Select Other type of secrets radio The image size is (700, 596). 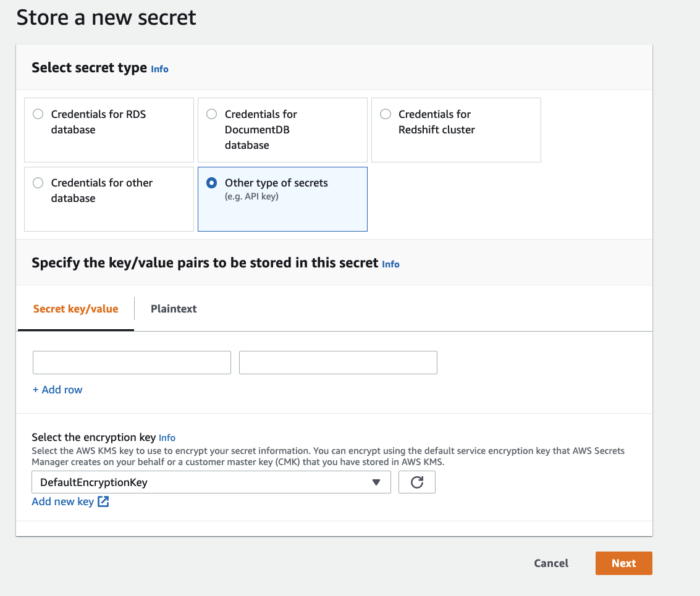click(212, 183)
